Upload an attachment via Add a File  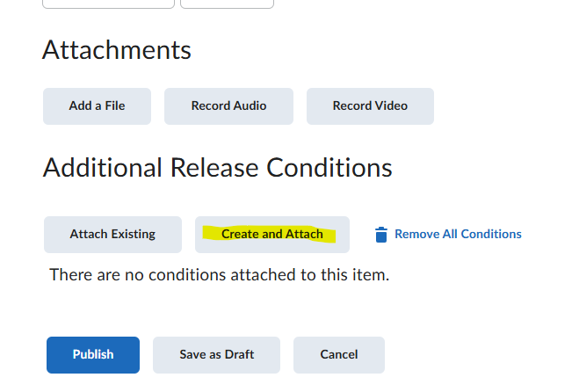[98, 106]
